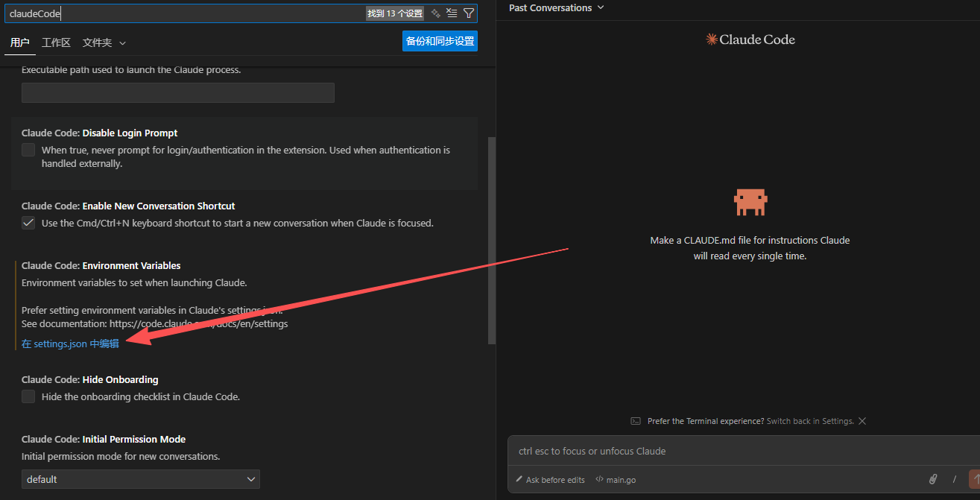This screenshot has height=500, width=980.
Task: Click Initial permission mode for new conversations text
Action: point(121,456)
